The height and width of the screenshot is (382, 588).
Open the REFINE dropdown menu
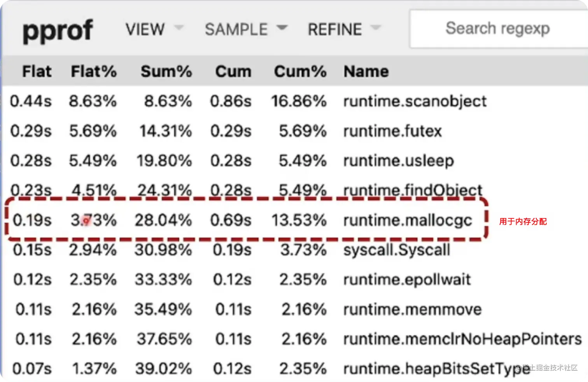pos(344,29)
